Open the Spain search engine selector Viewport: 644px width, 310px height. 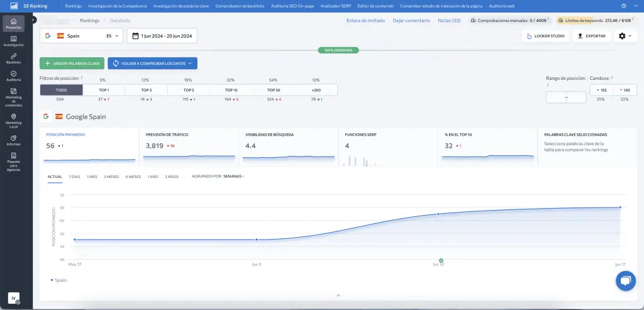pos(81,36)
